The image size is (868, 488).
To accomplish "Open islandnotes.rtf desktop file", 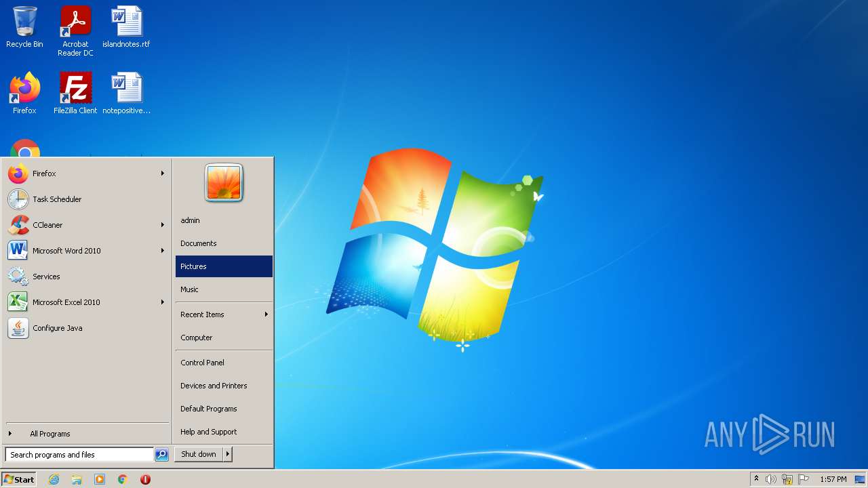I will [x=126, y=28].
